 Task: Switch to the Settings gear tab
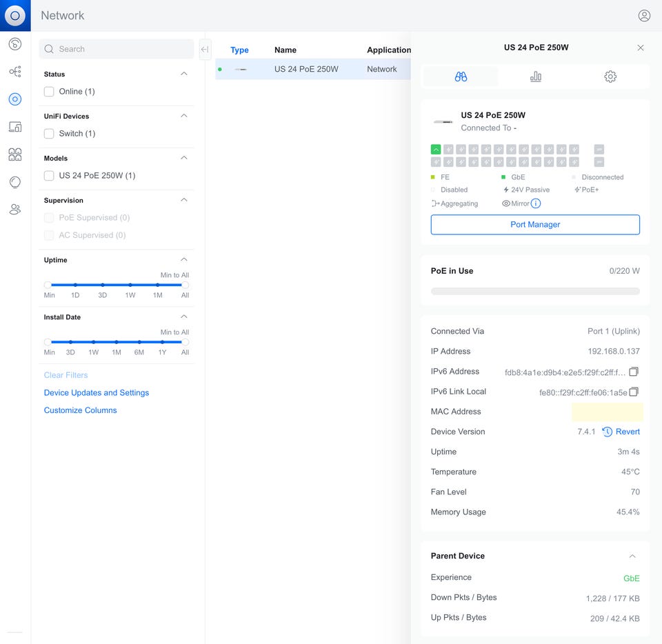[x=610, y=77]
